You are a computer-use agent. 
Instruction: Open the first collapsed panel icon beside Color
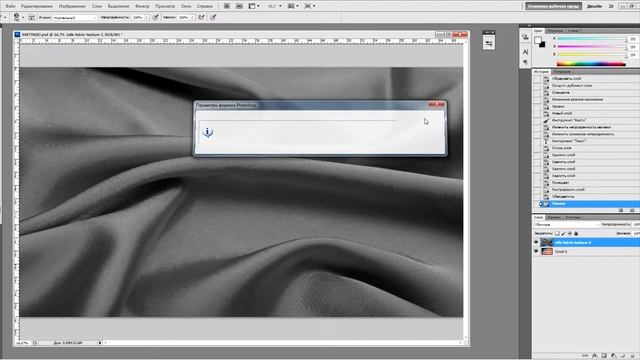point(525,37)
